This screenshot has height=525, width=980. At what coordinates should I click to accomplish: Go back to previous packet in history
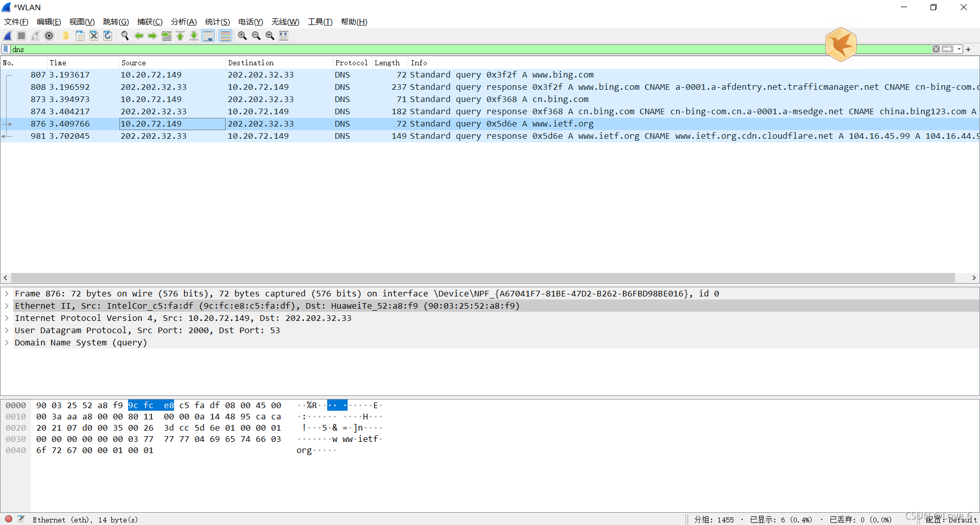click(x=139, y=36)
